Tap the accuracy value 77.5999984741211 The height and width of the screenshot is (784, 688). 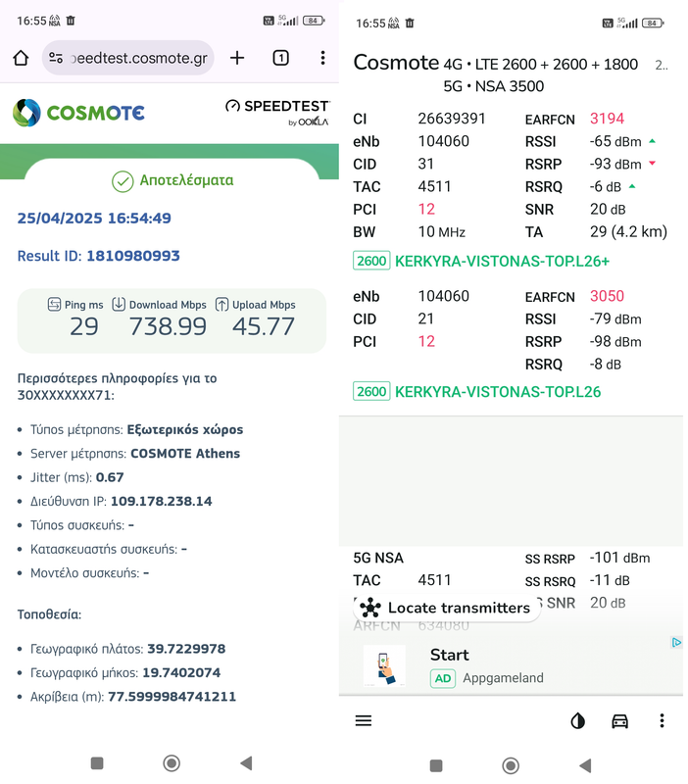pyautogui.click(x=172, y=697)
